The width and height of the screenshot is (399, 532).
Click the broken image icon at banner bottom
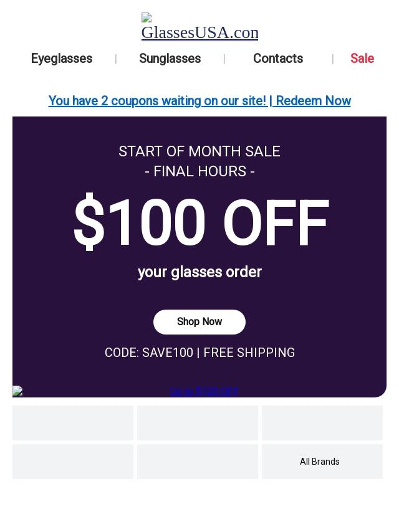[x=17, y=391]
